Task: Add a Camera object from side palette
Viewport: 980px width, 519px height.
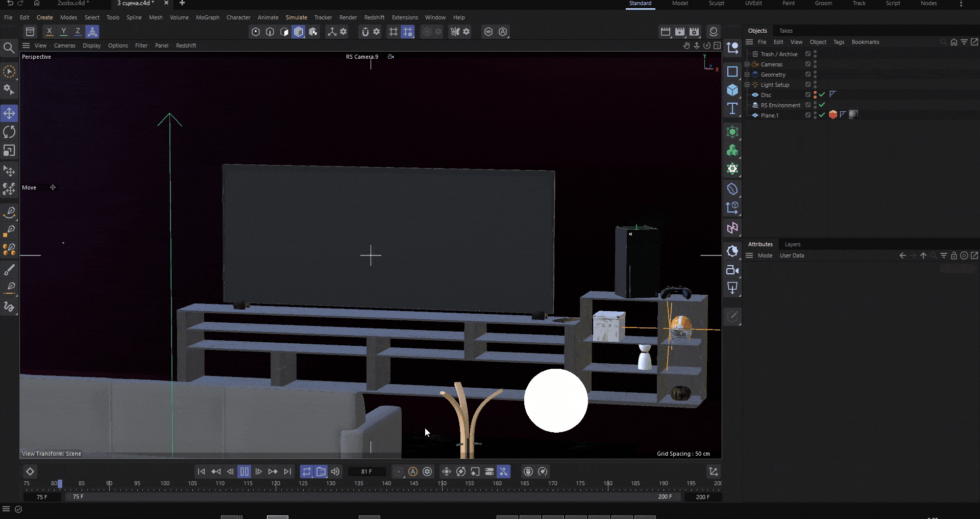Action: [732, 270]
